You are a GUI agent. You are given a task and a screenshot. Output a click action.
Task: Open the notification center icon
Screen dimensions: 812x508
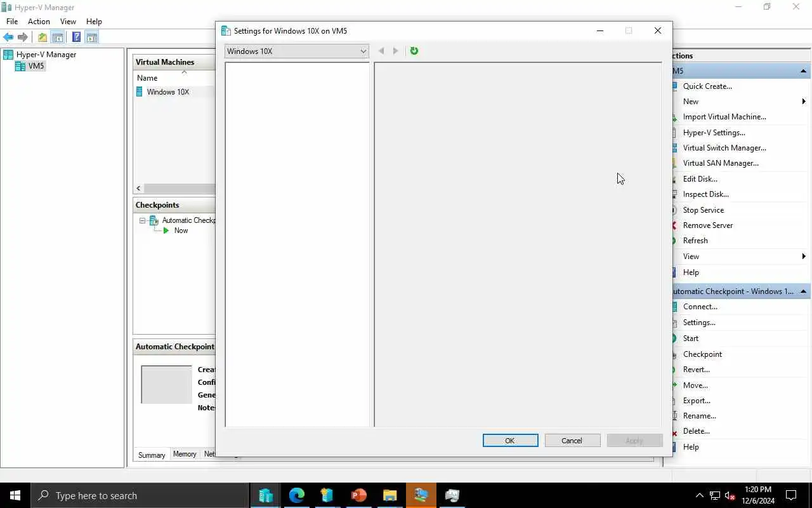791,495
